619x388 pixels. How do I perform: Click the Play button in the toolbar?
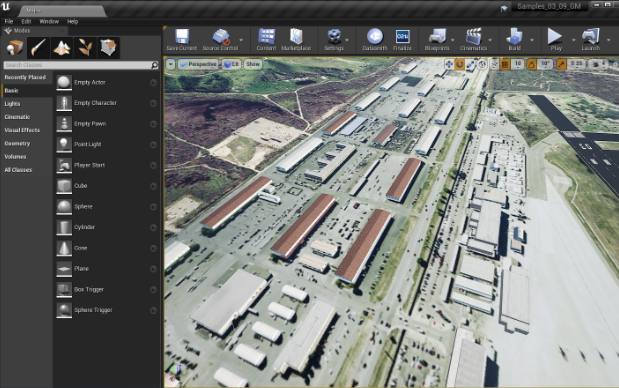(555, 39)
